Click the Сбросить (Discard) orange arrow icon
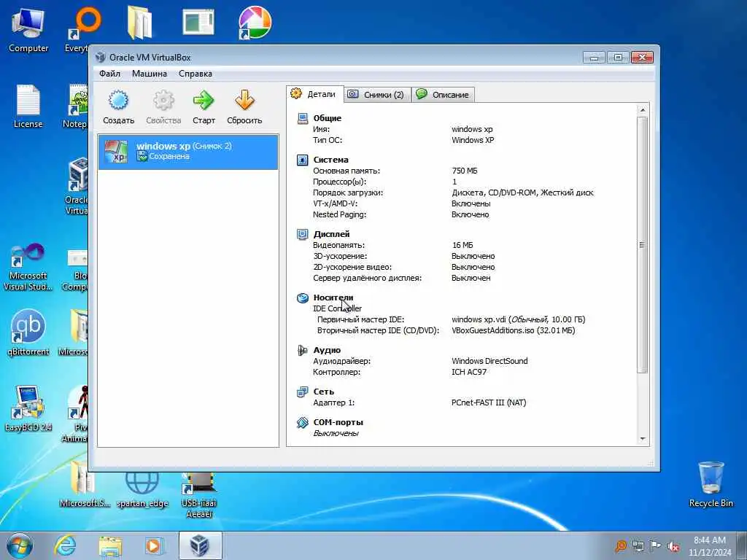 tap(244, 101)
